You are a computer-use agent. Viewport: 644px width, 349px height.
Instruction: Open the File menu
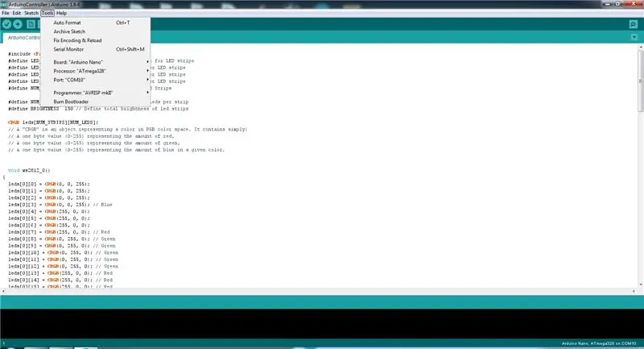coord(6,13)
